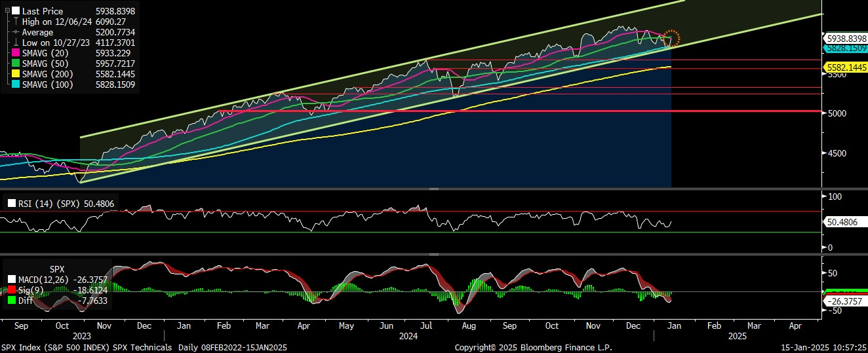Viewport: 868px width, 353px height.
Task: Select the 'Average' legend label
Action: point(38,32)
